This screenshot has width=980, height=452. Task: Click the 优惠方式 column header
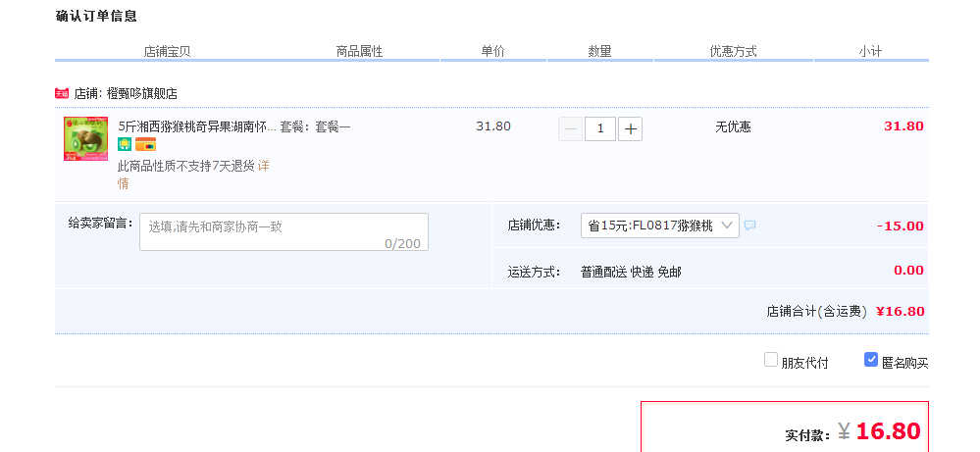pos(733,51)
